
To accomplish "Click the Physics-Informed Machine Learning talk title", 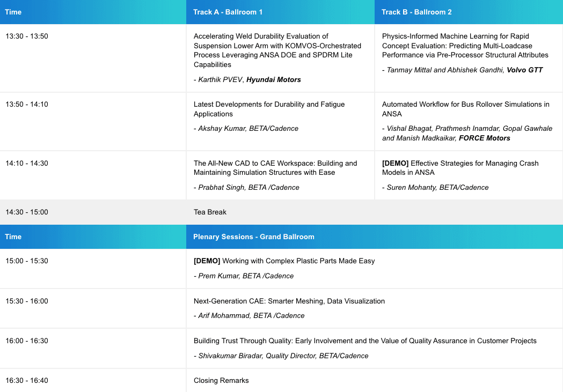I will coord(465,46).
